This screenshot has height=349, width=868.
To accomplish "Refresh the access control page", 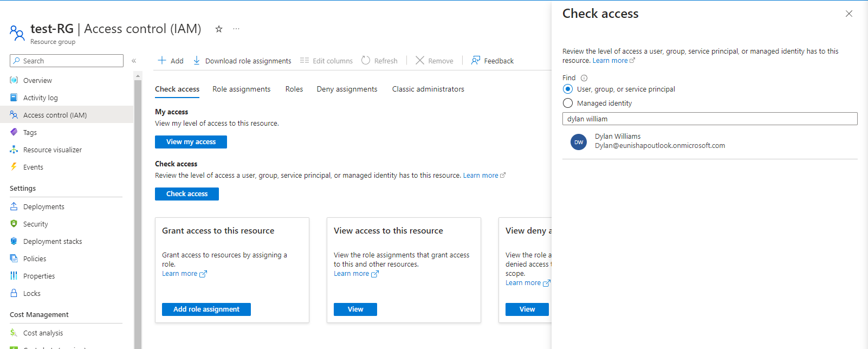I will click(x=379, y=61).
